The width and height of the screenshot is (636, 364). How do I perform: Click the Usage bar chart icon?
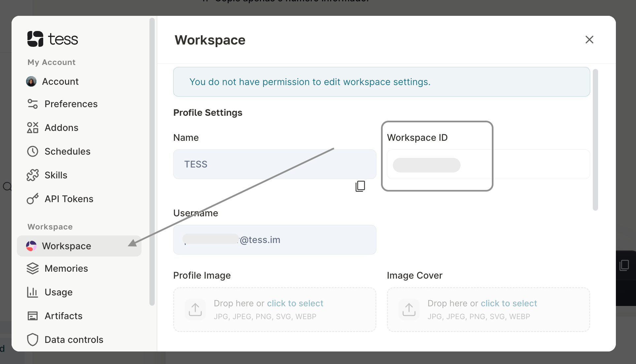32,292
